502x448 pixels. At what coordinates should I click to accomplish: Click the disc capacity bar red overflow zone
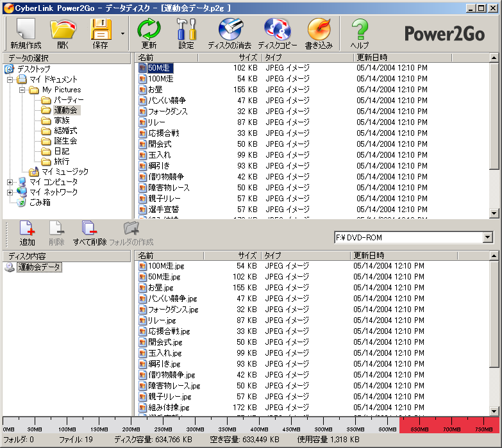pyautogui.click(x=449, y=426)
